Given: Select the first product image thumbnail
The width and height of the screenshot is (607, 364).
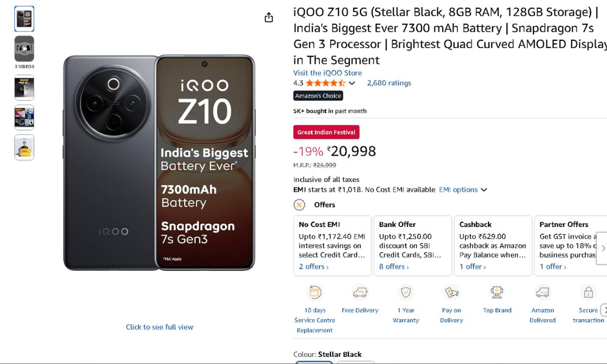Looking at the screenshot, I should pyautogui.click(x=24, y=19).
